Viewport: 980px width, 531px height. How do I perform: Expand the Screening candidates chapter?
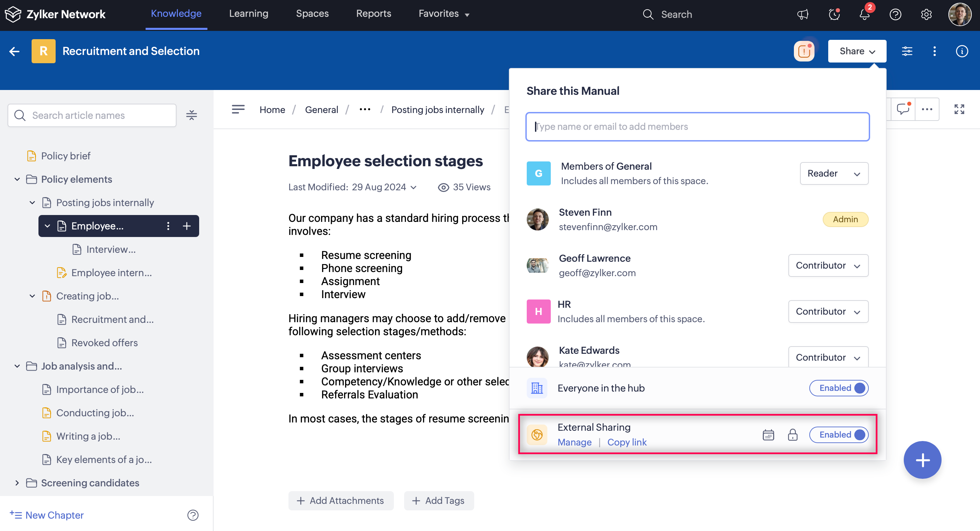17,483
